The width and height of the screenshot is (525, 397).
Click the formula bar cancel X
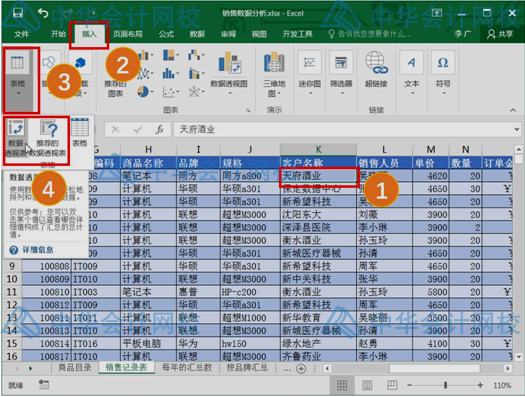(115, 130)
